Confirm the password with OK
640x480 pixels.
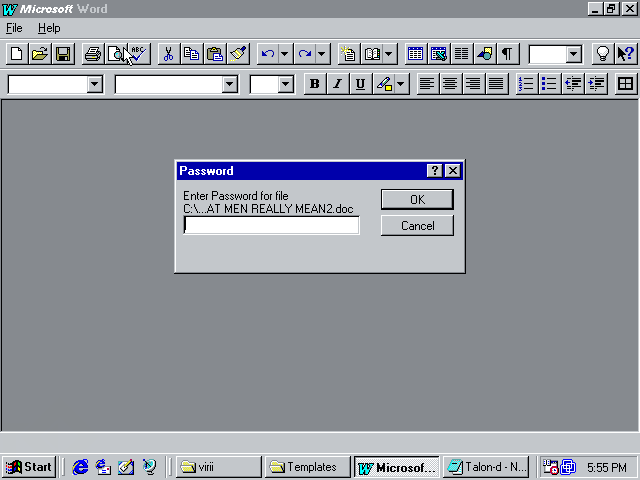417,199
